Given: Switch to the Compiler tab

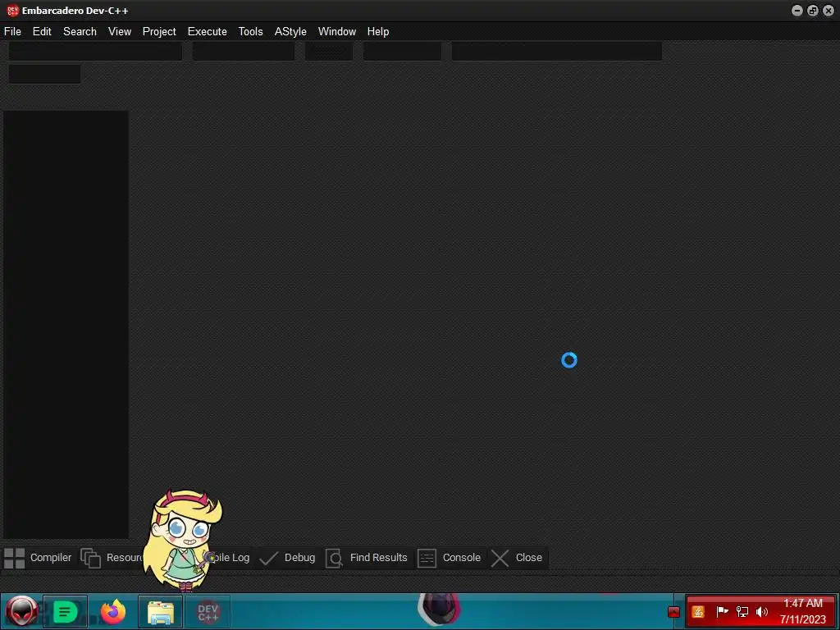Looking at the screenshot, I should pos(38,558).
